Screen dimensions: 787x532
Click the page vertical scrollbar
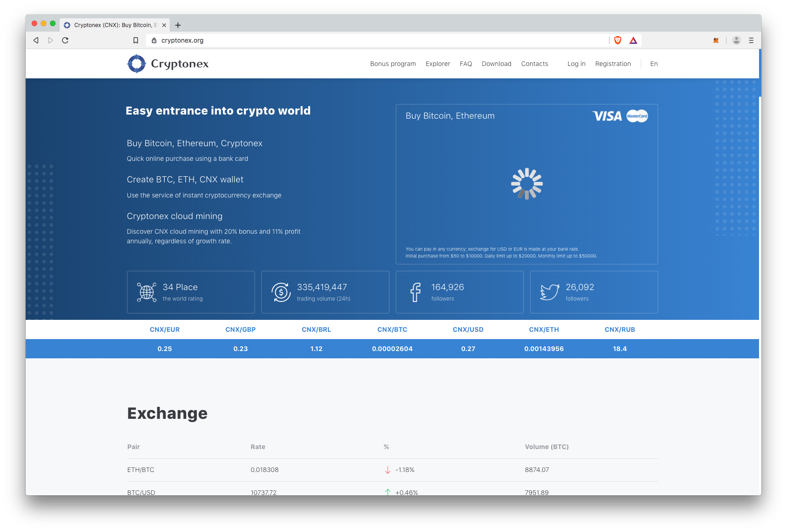pos(760,73)
